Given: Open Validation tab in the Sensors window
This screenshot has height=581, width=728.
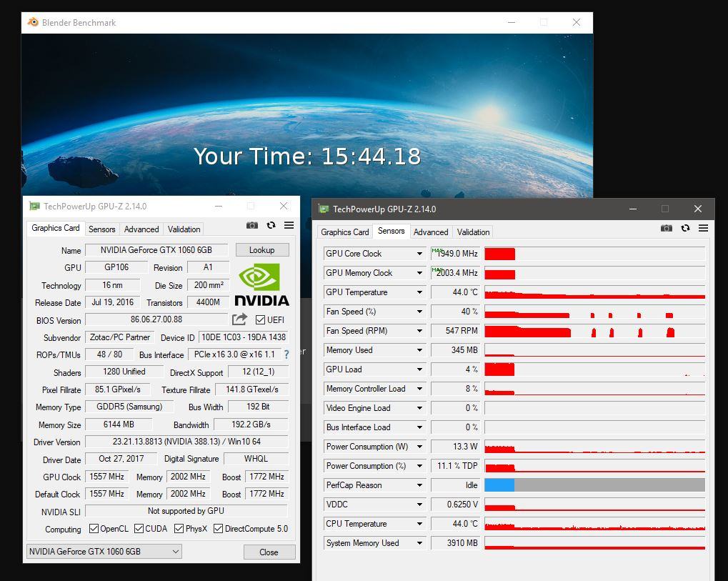Looking at the screenshot, I should [473, 232].
